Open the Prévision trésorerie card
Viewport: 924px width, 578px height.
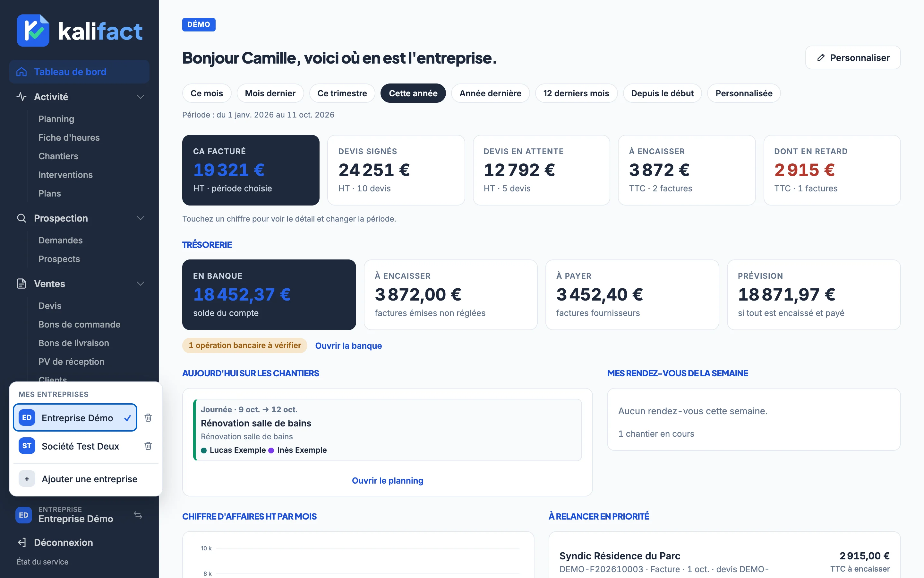(814, 295)
